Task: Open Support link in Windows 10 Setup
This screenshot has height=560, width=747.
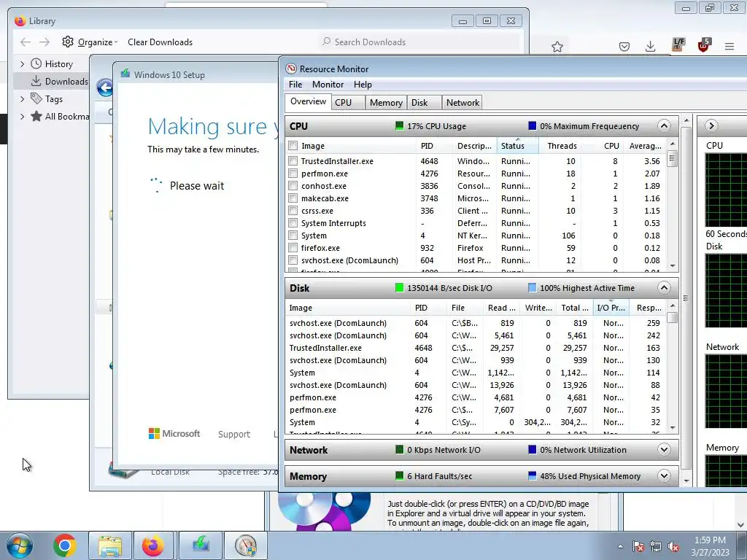Action: pos(234,435)
